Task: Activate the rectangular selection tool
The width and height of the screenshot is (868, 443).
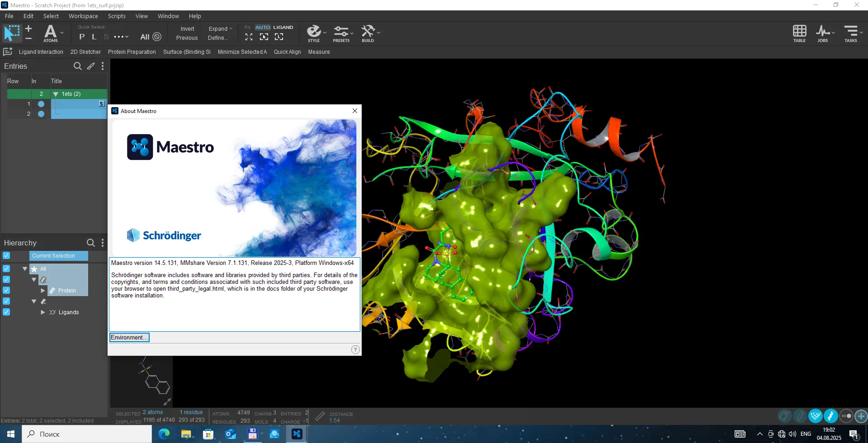Action: [12, 33]
